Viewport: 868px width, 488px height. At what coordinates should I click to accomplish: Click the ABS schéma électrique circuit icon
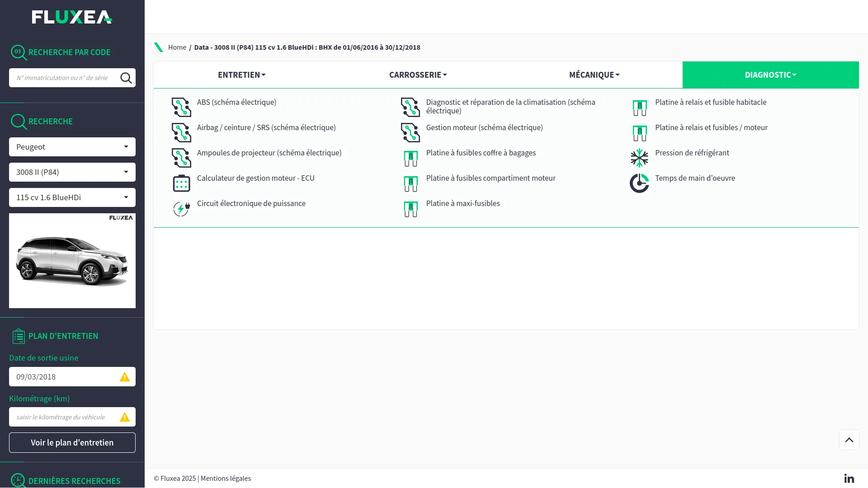pos(181,107)
